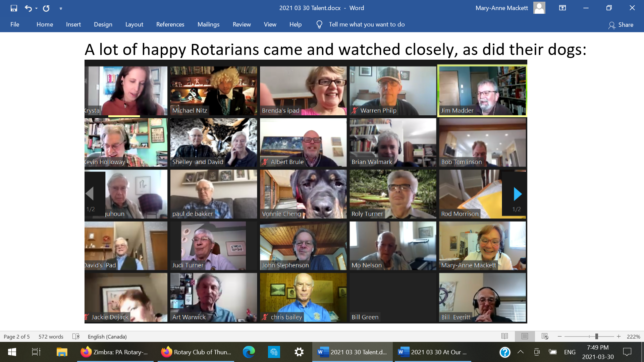Image resolution: width=644 pixels, height=362 pixels.
Task: Open the Ribbon Display Options icon
Action: (562, 8)
